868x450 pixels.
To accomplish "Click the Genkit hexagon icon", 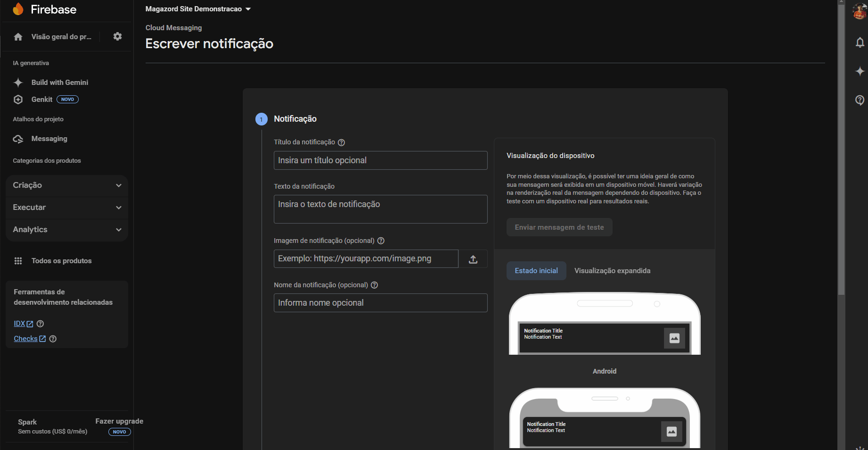I will click(x=18, y=100).
